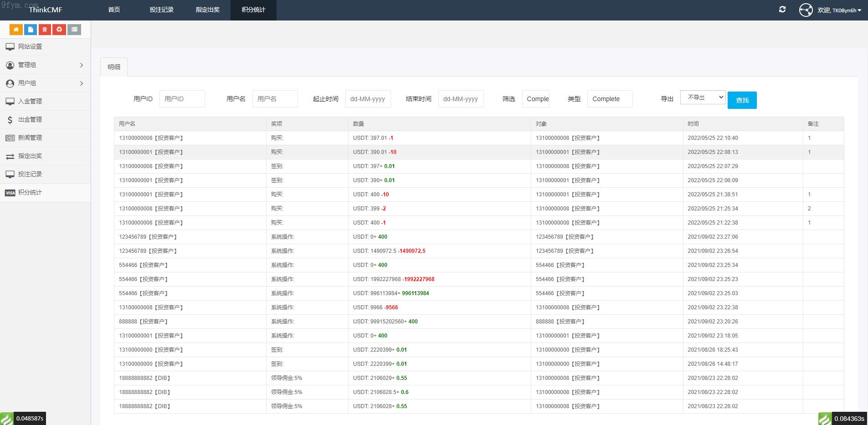Click the circular user avatar icon
The image size is (868, 425).
tap(806, 10)
